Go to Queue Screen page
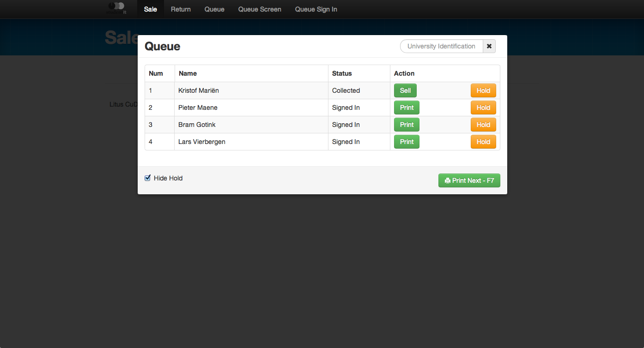 260,9
